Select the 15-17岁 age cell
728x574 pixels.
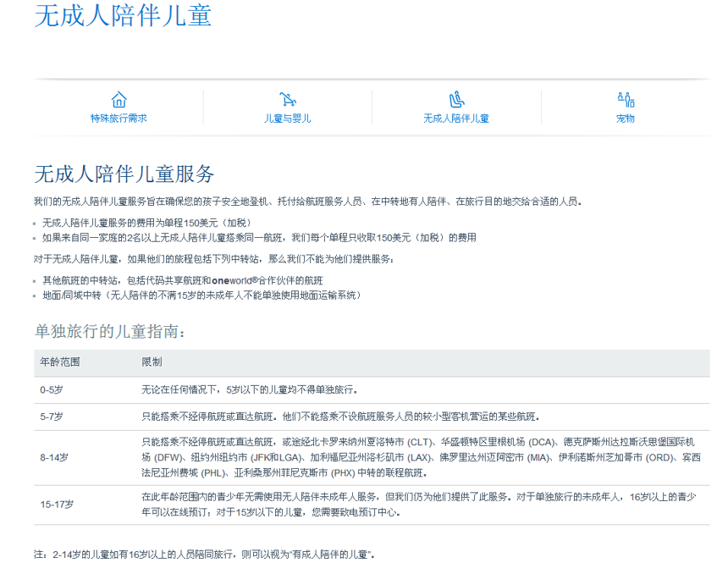pos(57,505)
